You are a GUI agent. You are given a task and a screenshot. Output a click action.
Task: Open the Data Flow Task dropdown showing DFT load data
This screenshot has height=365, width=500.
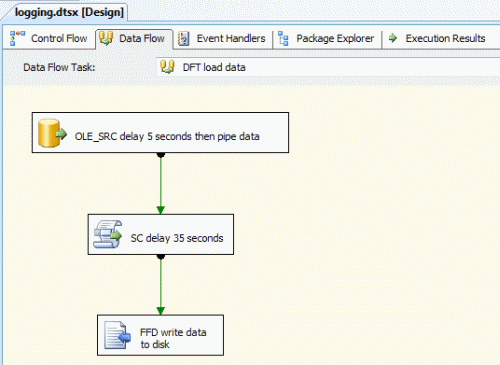[328, 67]
